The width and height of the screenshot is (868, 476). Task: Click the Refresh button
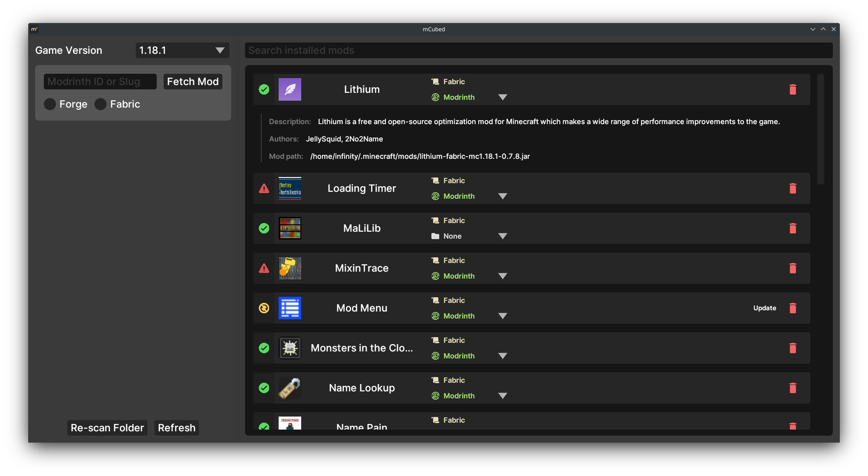[177, 428]
